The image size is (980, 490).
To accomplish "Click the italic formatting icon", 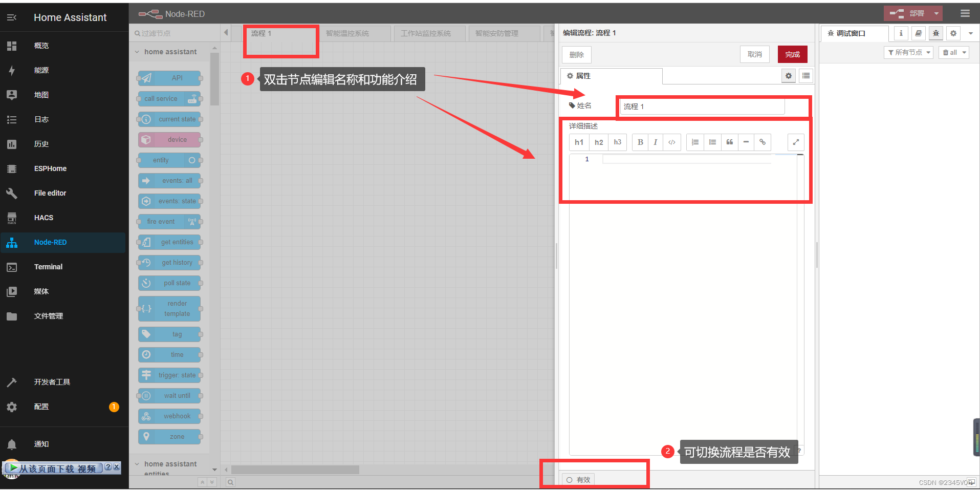I will [x=655, y=142].
